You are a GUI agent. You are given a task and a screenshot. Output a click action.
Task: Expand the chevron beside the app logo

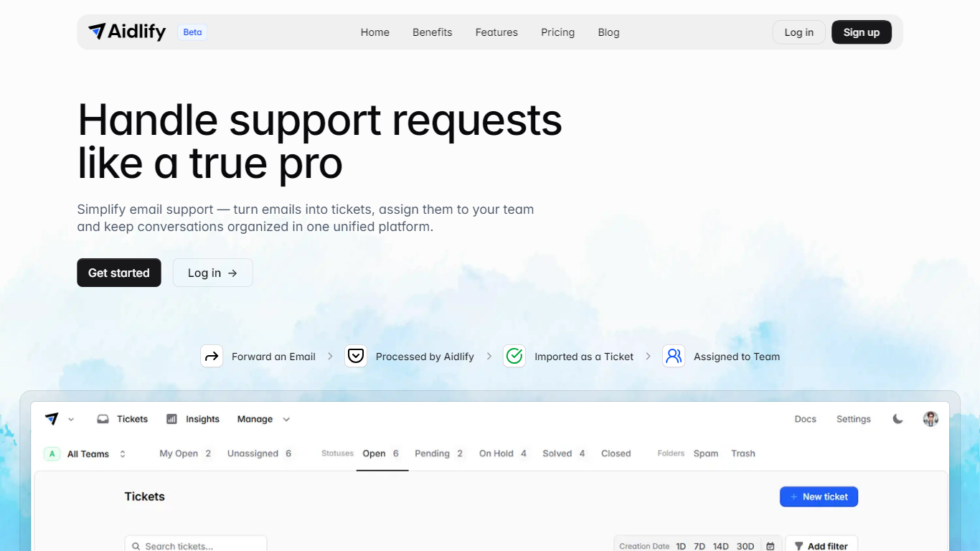[x=71, y=420]
